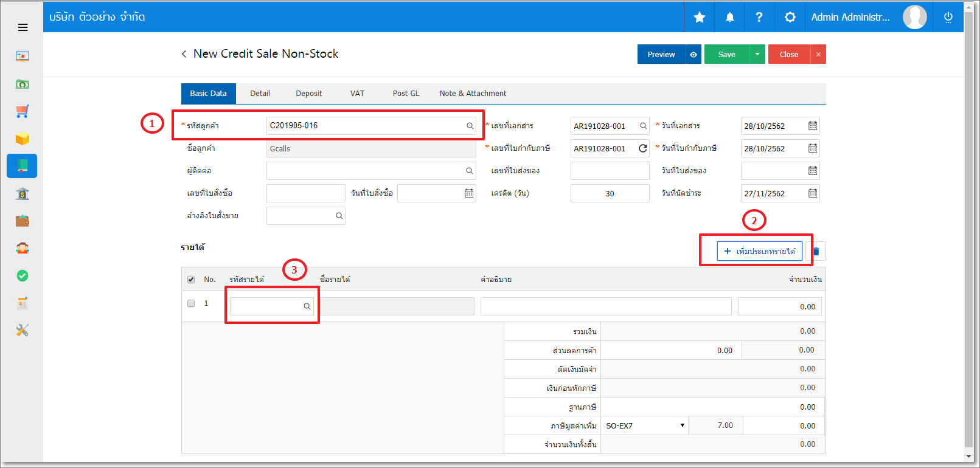
Task: Open the cash money sidebar icon
Action: (23, 84)
